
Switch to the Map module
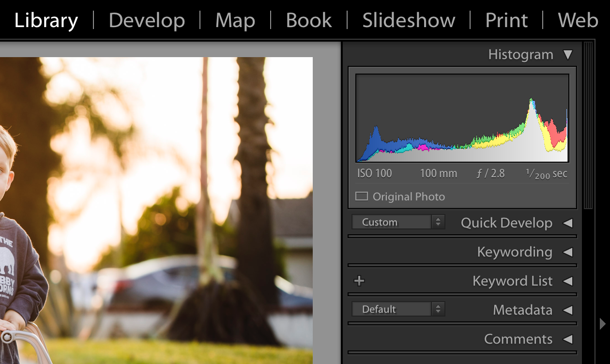(x=235, y=20)
